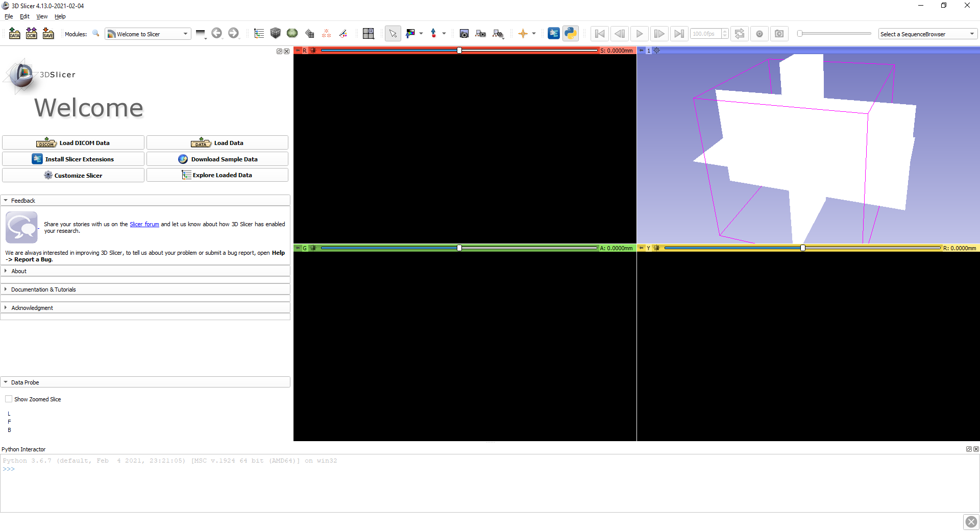Open the Edit menu
The height and width of the screenshot is (531, 980).
pyautogui.click(x=24, y=16)
